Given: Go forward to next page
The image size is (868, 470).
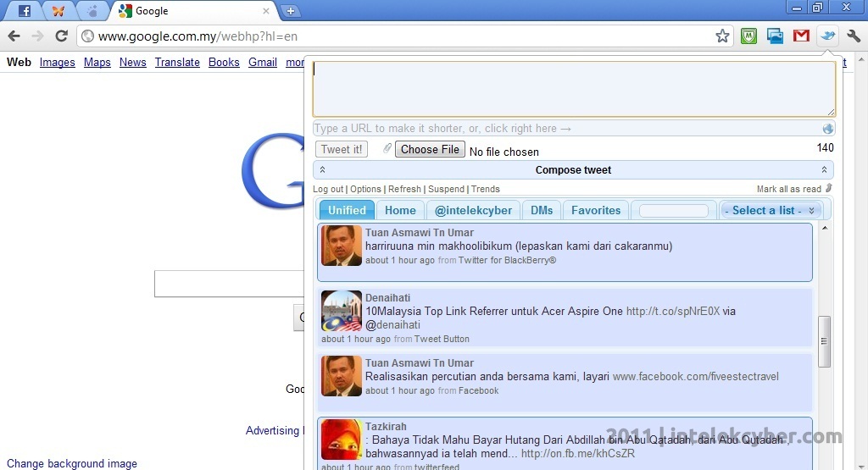Looking at the screenshot, I should 37,36.
